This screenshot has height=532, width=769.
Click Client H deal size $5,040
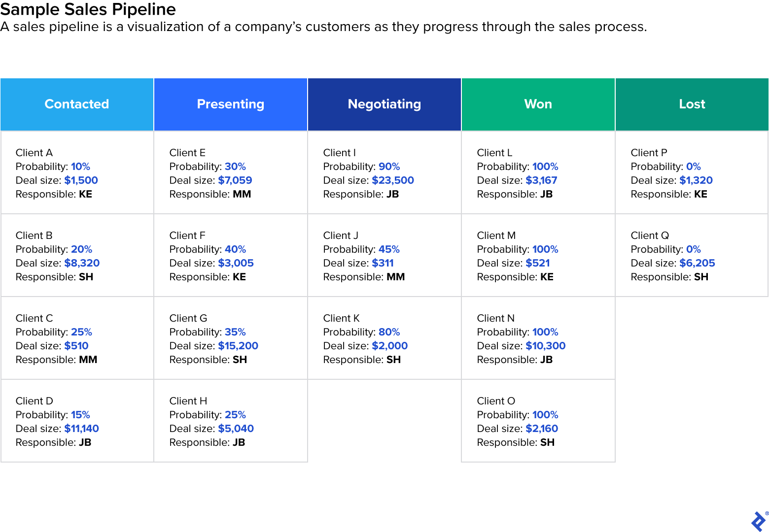click(x=236, y=429)
